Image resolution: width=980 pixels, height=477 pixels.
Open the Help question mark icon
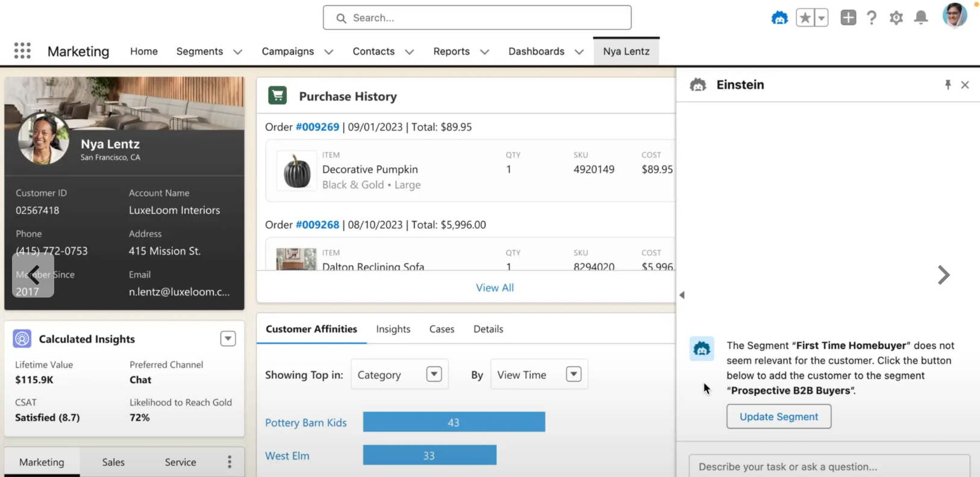click(872, 18)
